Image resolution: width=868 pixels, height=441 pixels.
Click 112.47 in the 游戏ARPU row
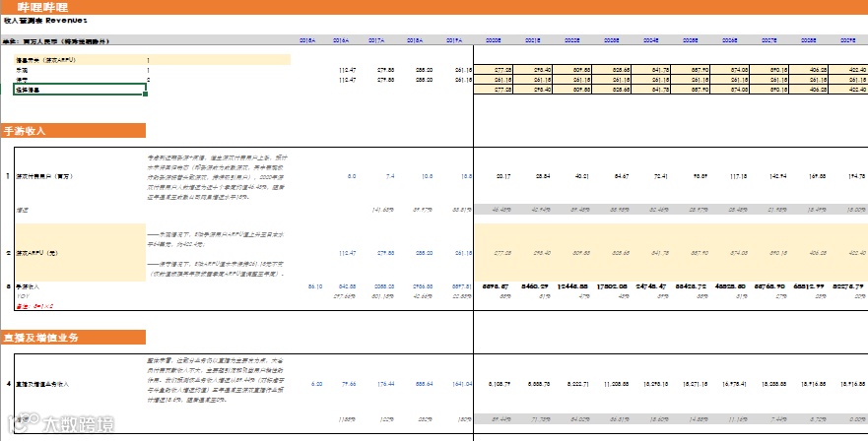tap(347, 253)
